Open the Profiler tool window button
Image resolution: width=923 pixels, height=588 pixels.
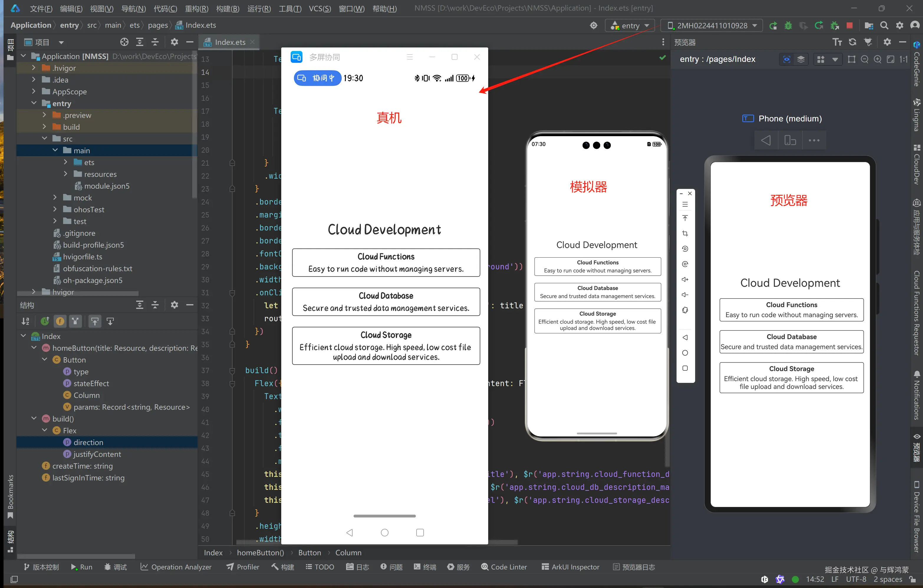point(243,567)
